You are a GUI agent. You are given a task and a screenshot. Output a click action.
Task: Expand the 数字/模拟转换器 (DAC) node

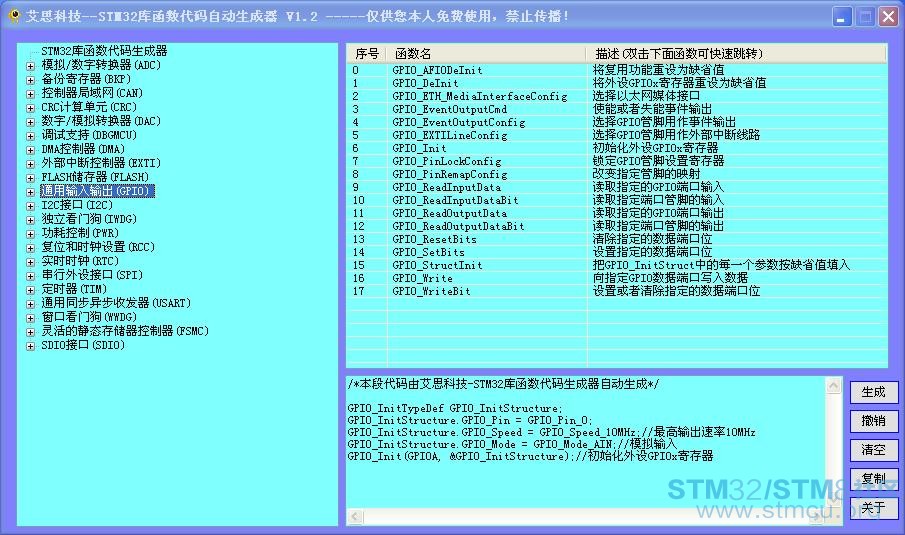pos(31,122)
